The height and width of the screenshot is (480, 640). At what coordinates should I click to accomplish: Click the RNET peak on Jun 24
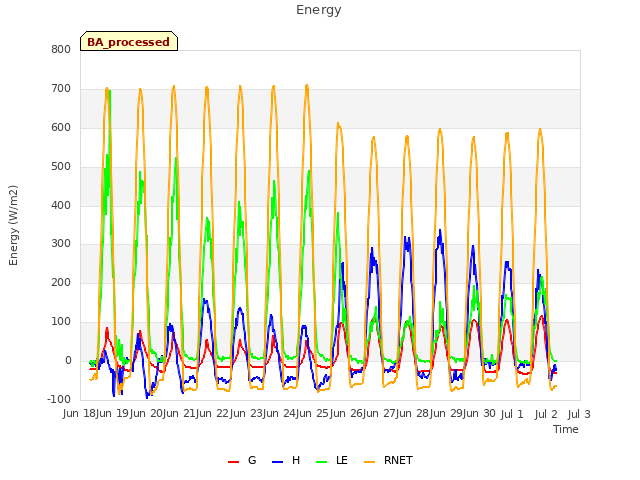(x=307, y=86)
